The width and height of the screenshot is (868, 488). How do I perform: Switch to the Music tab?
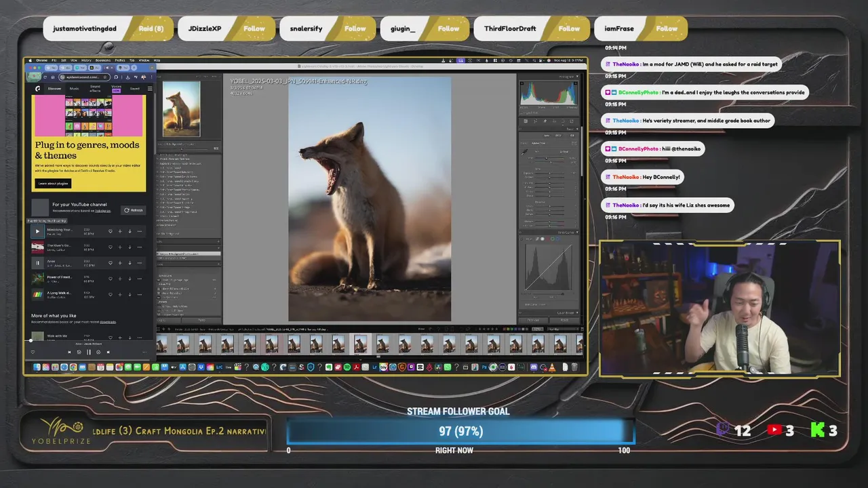[x=74, y=88]
